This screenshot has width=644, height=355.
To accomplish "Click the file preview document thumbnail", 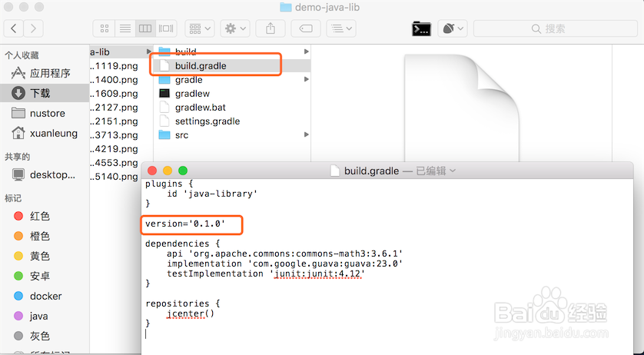I will [462, 108].
